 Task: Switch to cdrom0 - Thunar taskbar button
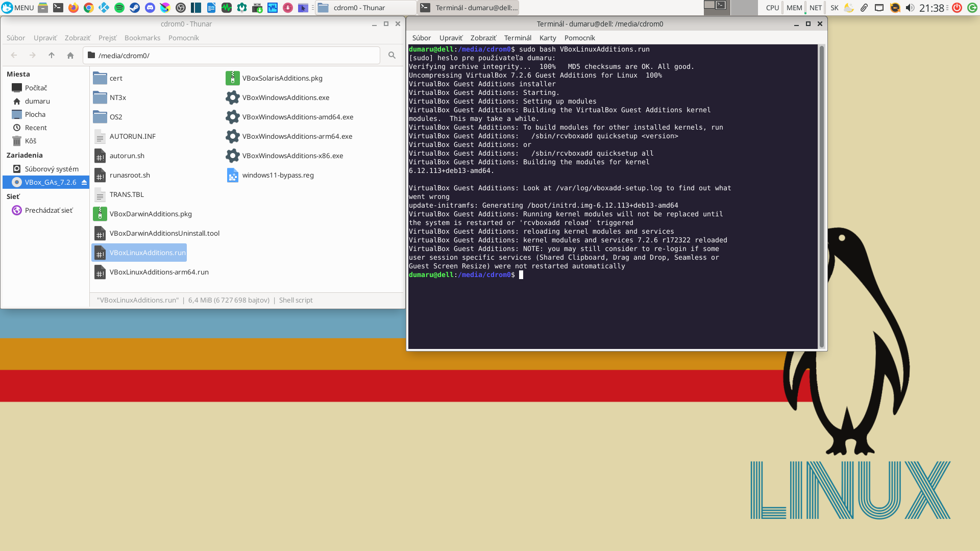pos(366,8)
